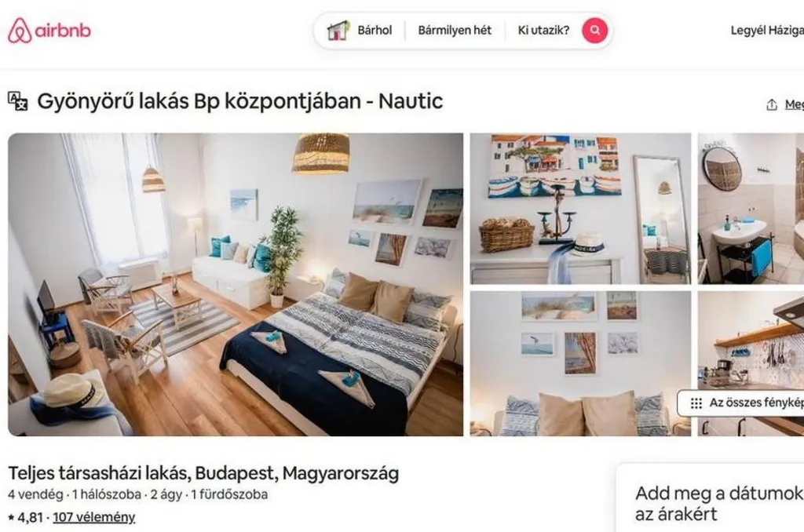Show all photos with Az összes fénykép button
This screenshot has height=532, width=804.
click(741, 403)
